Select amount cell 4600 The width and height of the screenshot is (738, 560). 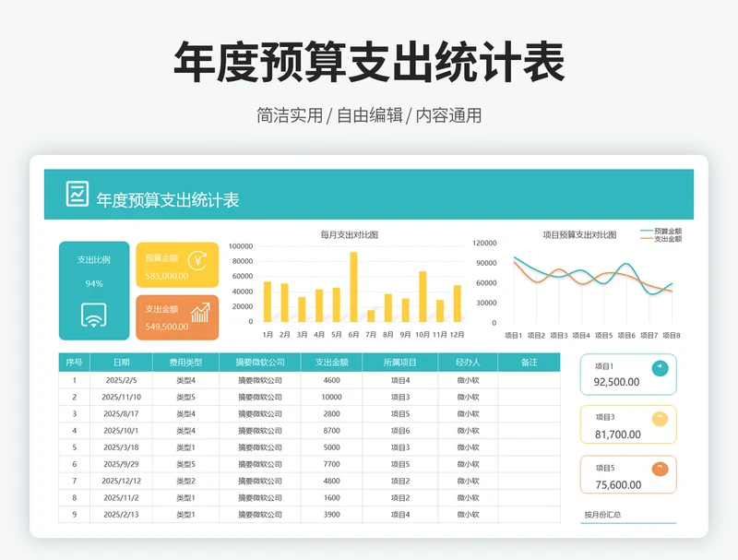[331, 380]
